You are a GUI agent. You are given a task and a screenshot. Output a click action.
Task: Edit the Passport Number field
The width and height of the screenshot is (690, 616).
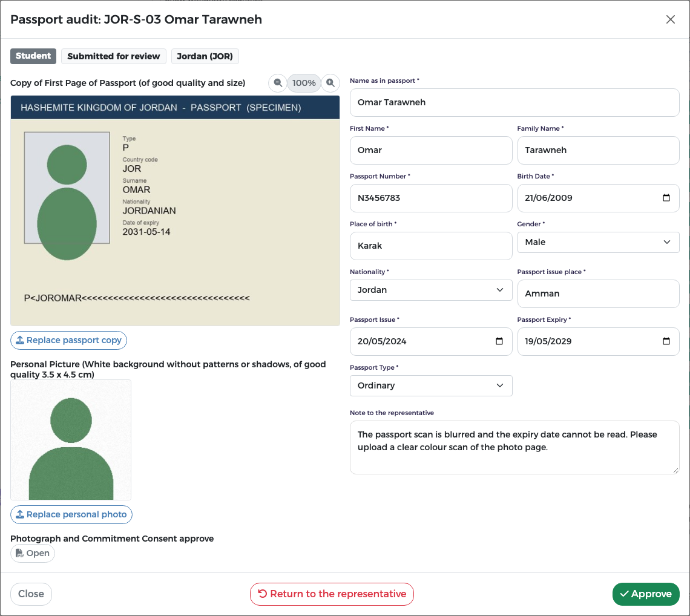point(431,198)
